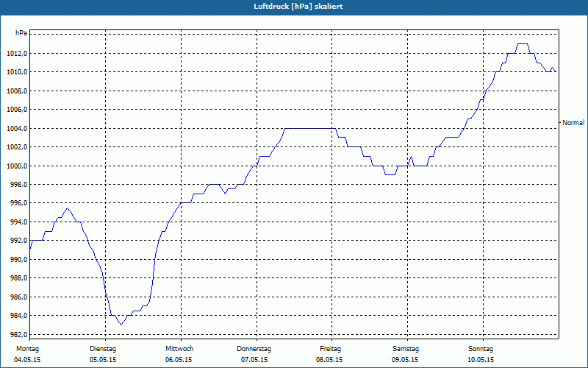Select the 'hPa' unit label

pos(21,33)
